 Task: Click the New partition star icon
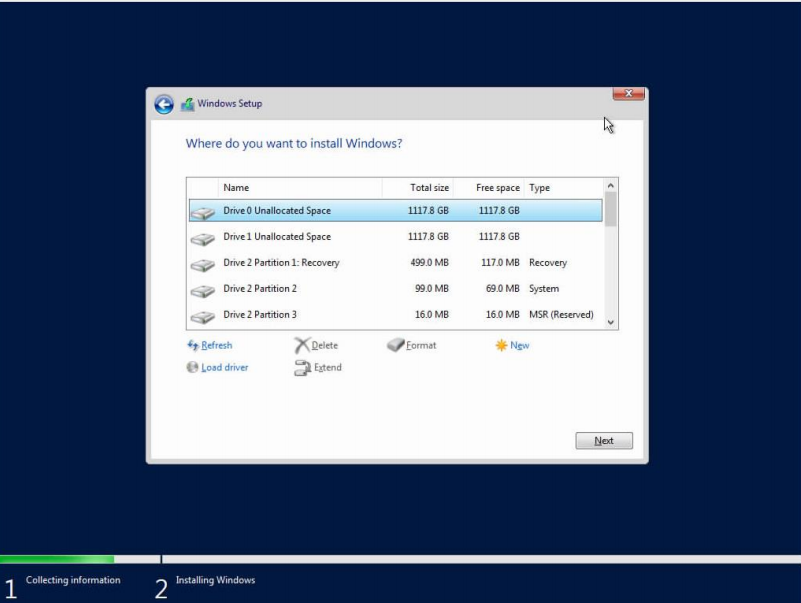[501, 345]
